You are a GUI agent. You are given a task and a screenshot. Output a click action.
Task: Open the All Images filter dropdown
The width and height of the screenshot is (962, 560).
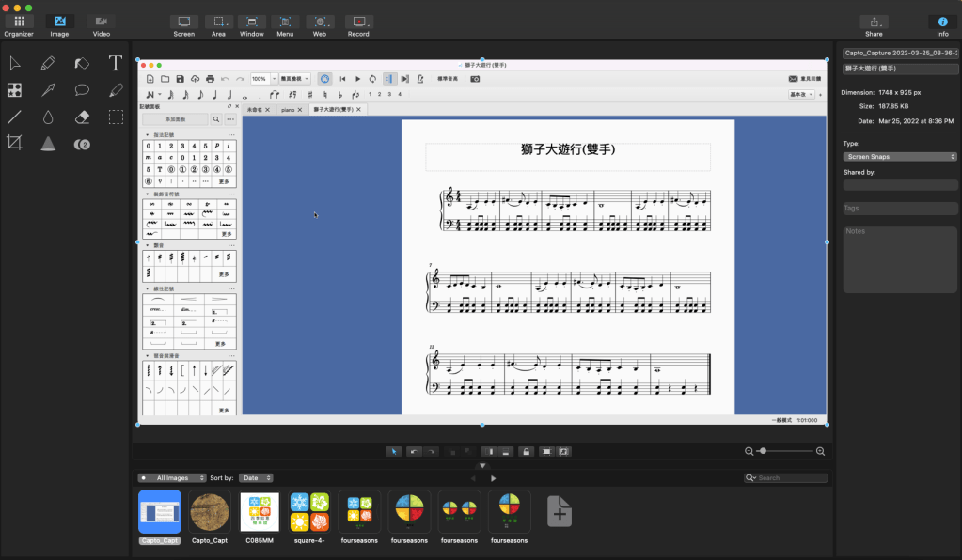pyautogui.click(x=171, y=478)
